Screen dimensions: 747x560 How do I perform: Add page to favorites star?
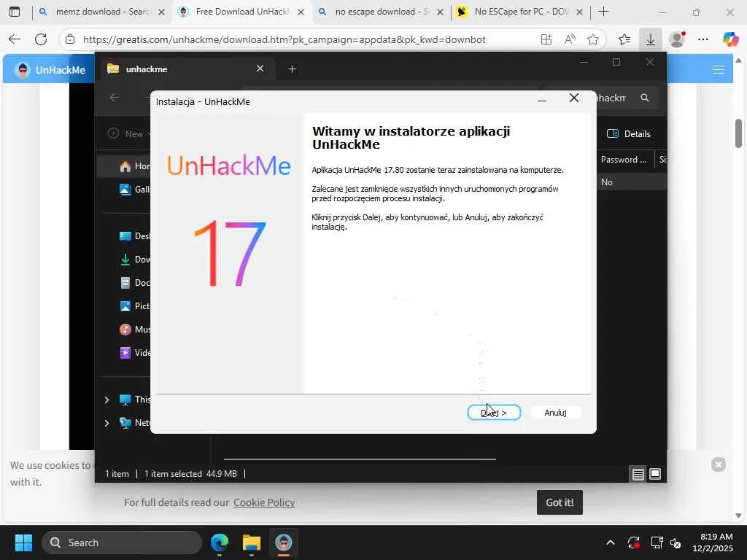[593, 39]
